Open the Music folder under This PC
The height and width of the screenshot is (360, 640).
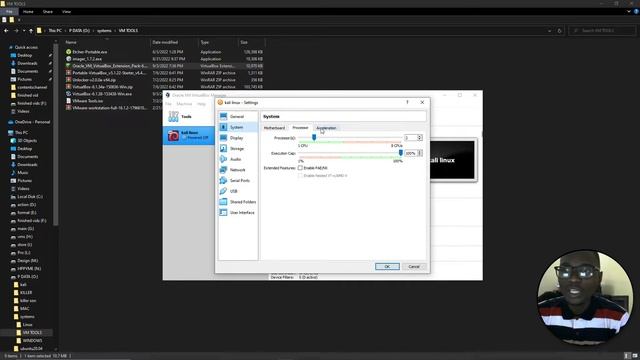[x=23, y=173]
